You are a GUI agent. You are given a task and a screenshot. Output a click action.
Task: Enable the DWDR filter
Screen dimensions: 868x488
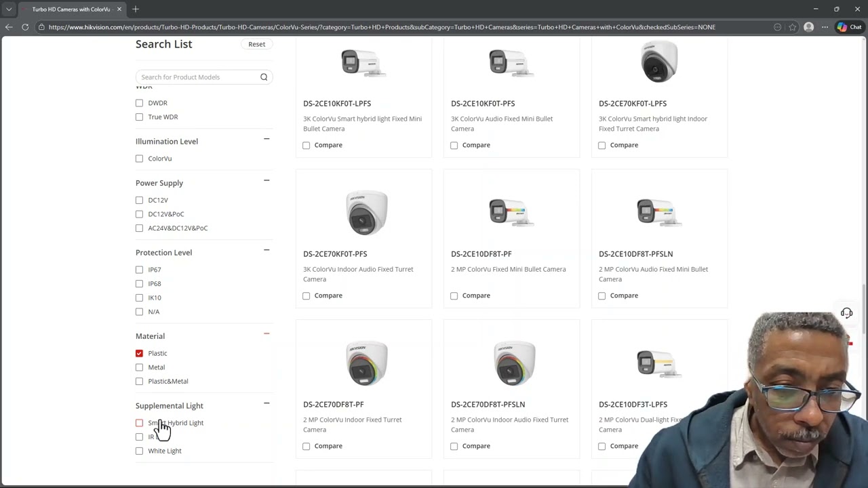tap(139, 103)
